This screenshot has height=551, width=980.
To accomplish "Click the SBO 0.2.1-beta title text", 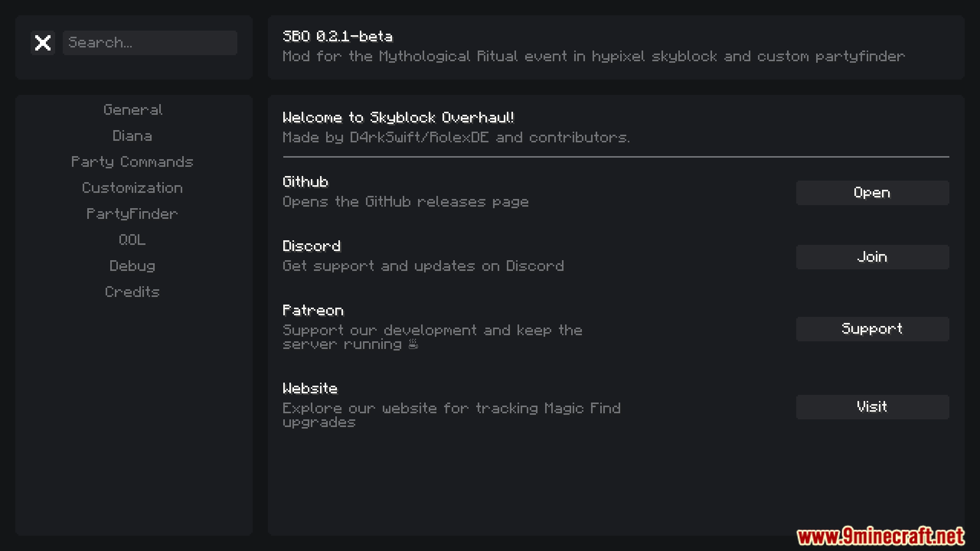I will [337, 36].
